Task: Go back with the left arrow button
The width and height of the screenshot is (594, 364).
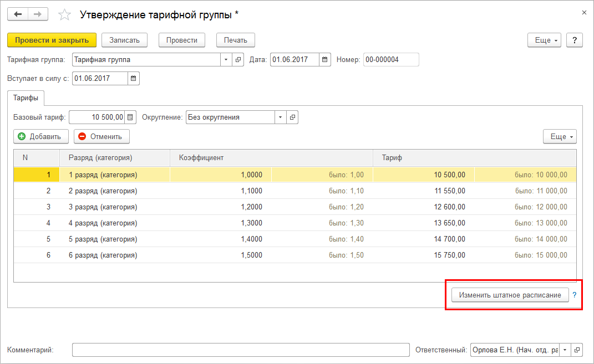Action: [18, 14]
